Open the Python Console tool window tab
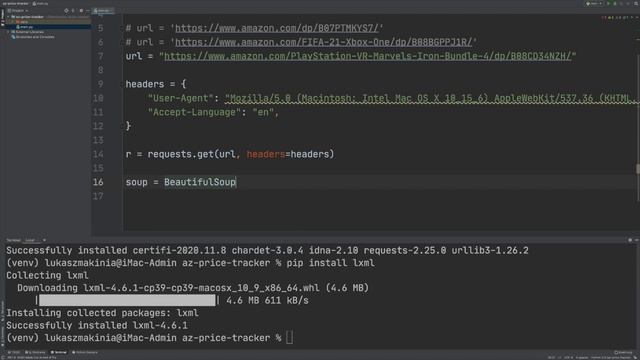This screenshot has width=640, height=360. 85,352
